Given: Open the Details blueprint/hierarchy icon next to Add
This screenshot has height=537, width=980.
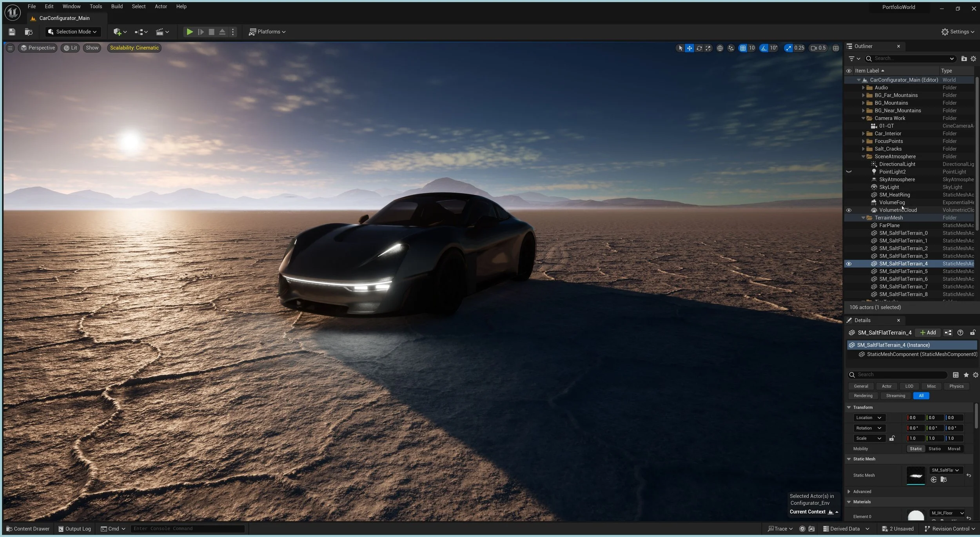Looking at the screenshot, I should pyautogui.click(x=948, y=332).
